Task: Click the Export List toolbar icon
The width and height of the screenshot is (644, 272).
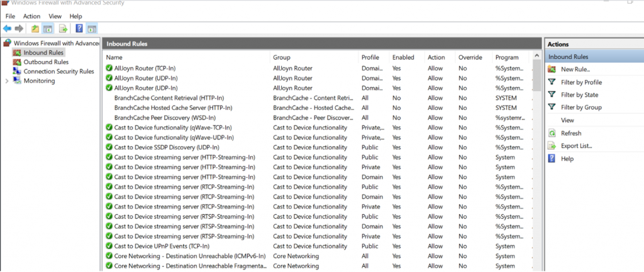Action: (63, 29)
